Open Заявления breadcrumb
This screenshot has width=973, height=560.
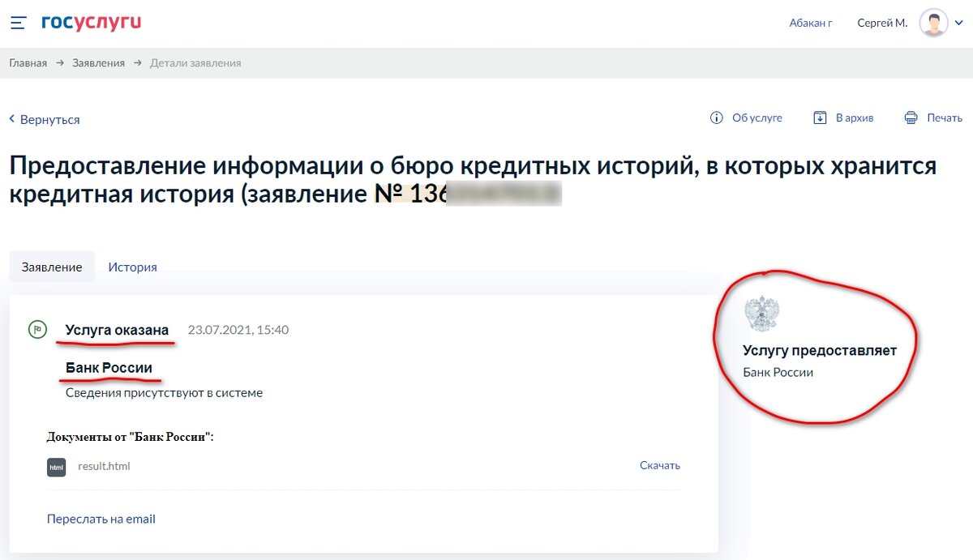coord(98,62)
